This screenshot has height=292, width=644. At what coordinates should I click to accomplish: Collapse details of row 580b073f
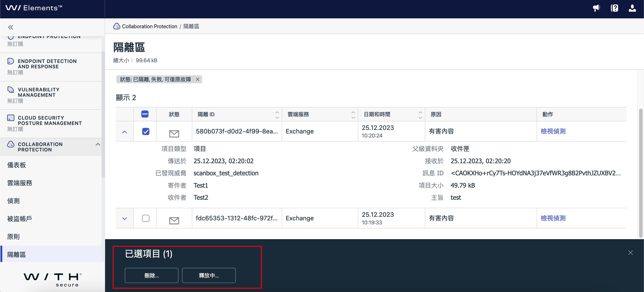(125, 132)
